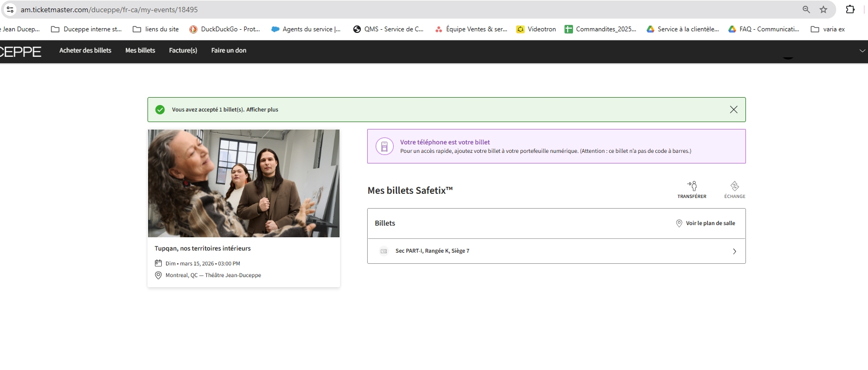Click the "Faire un don" link
This screenshot has height=370, width=868.
(x=229, y=50)
